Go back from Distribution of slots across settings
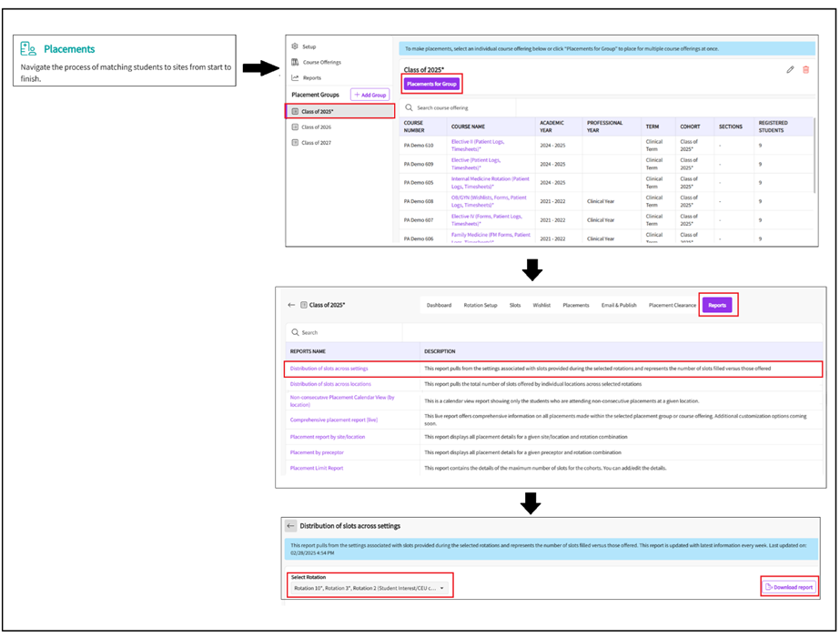 point(290,526)
